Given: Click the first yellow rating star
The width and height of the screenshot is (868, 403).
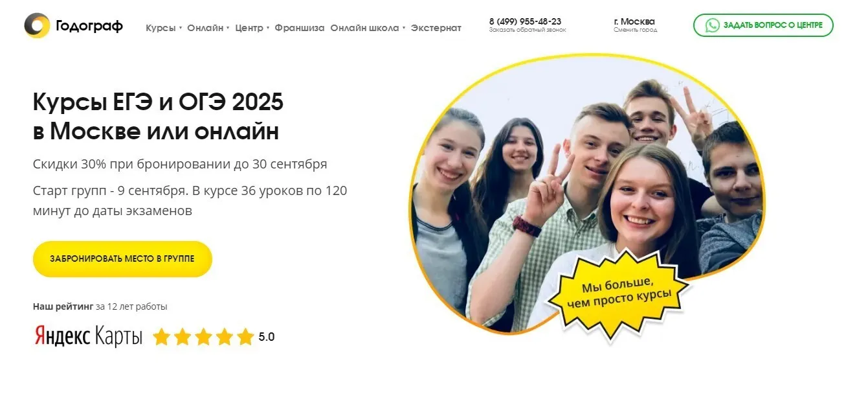Looking at the screenshot, I should (x=161, y=337).
